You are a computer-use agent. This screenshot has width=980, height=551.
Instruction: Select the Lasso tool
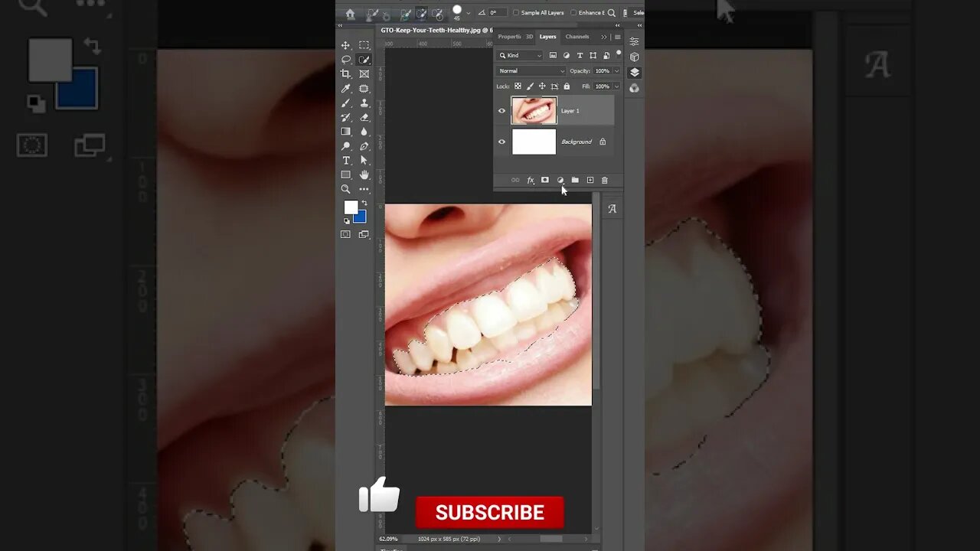coord(346,60)
